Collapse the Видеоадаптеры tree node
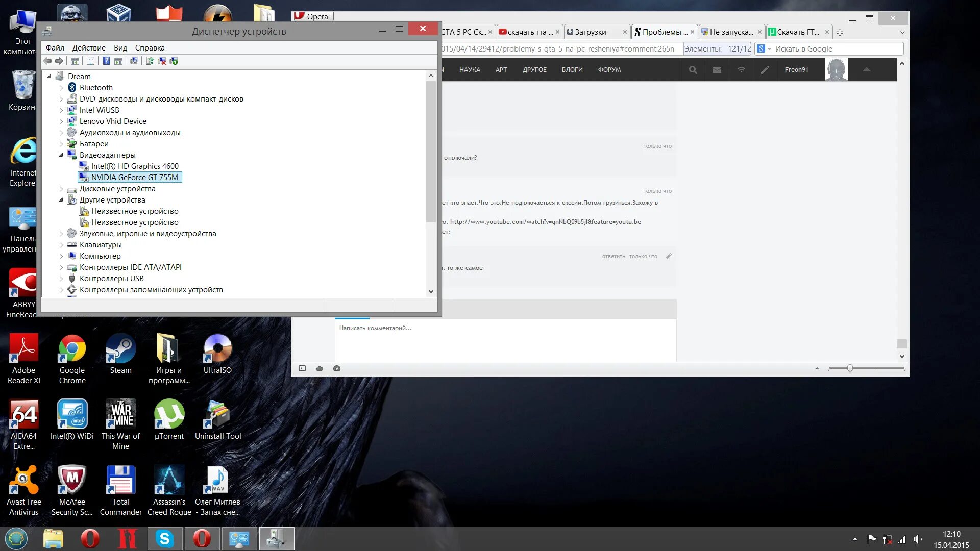The width and height of the screenshot is (980, 551). coord(61,155)
